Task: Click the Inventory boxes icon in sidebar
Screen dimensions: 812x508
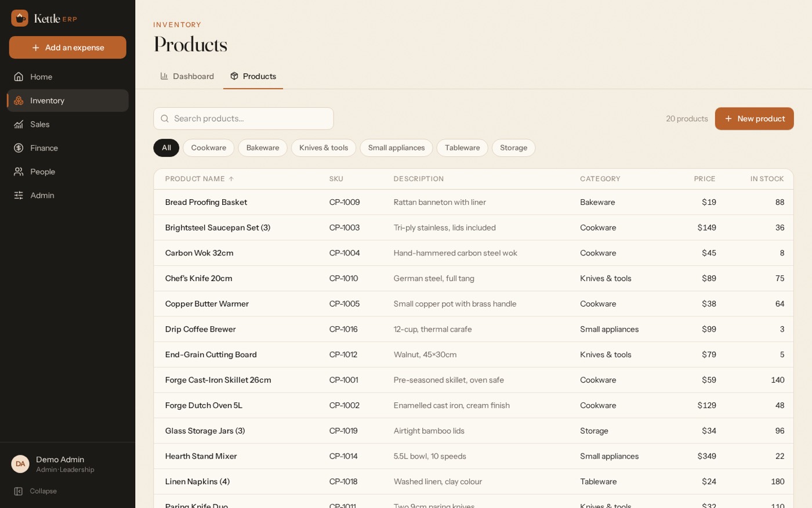Action: 19,100
